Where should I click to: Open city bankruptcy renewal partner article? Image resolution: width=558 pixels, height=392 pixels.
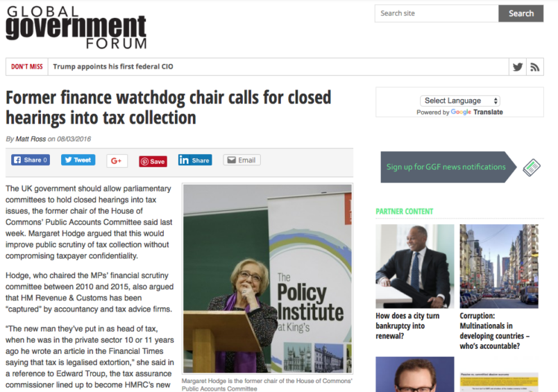[x=407, y=326]
